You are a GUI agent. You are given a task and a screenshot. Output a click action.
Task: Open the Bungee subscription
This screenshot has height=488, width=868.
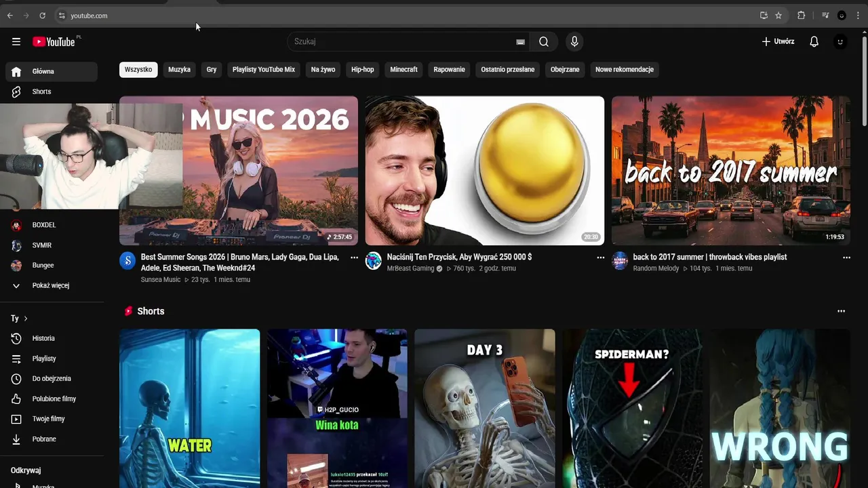(x=52, y=265)
